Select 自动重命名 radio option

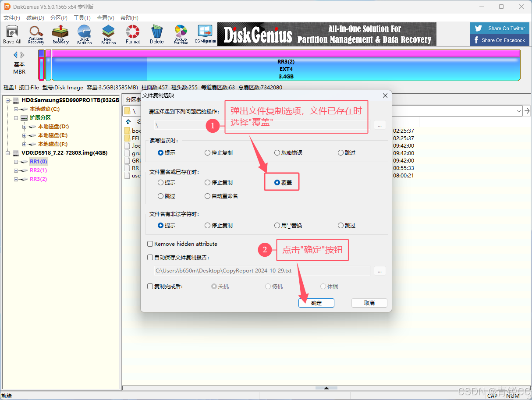(x=221, y=196)
